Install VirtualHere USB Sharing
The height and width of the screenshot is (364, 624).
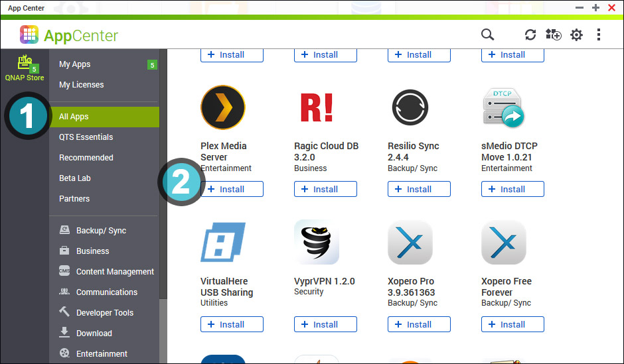232,324
